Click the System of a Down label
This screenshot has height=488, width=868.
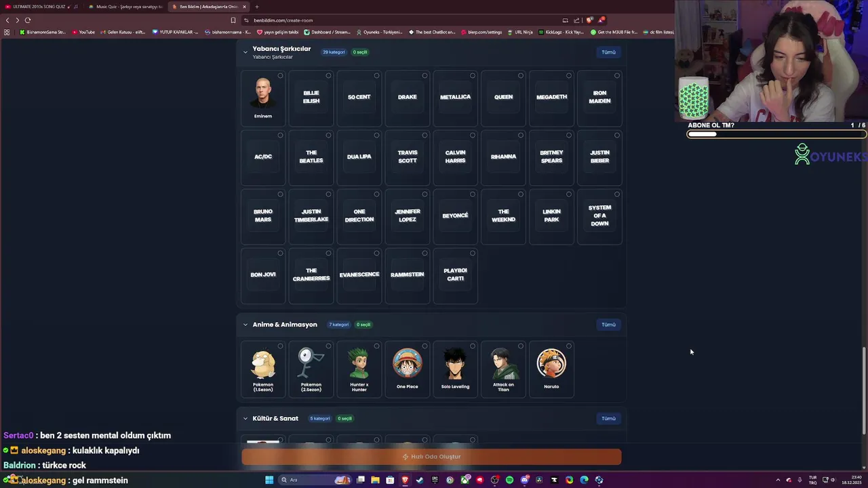599,216
